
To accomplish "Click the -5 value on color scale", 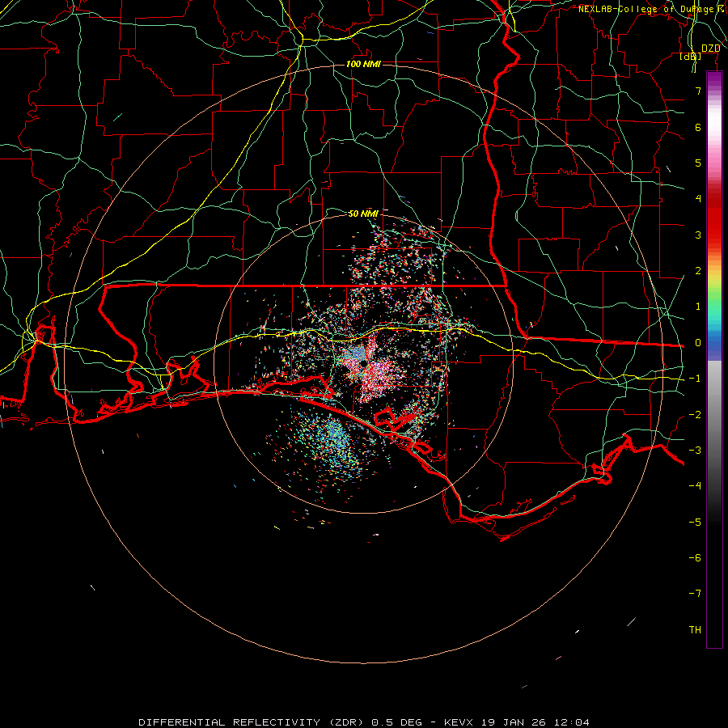I will (x=695, y=523).
